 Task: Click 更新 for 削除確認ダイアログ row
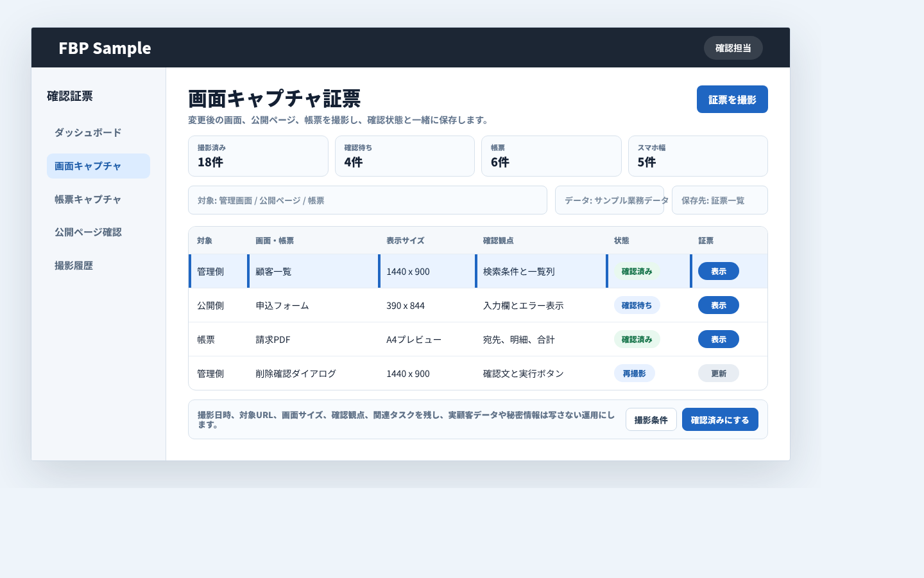click(719, 374)
